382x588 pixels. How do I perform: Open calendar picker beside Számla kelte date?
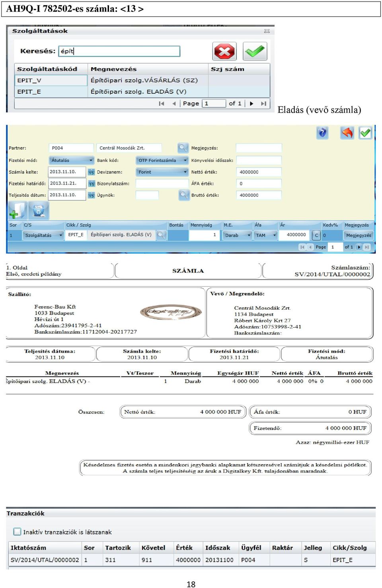click(x=92, y=172)
